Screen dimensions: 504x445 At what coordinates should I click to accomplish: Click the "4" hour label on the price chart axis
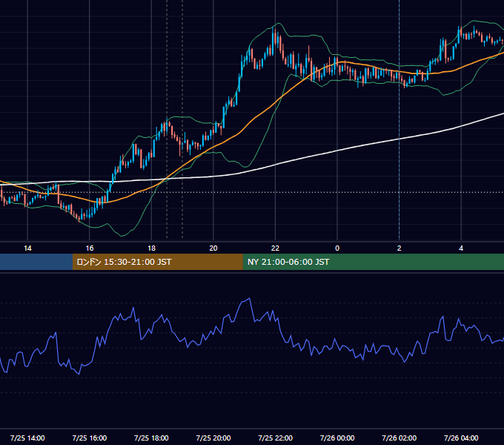[461, 248]
